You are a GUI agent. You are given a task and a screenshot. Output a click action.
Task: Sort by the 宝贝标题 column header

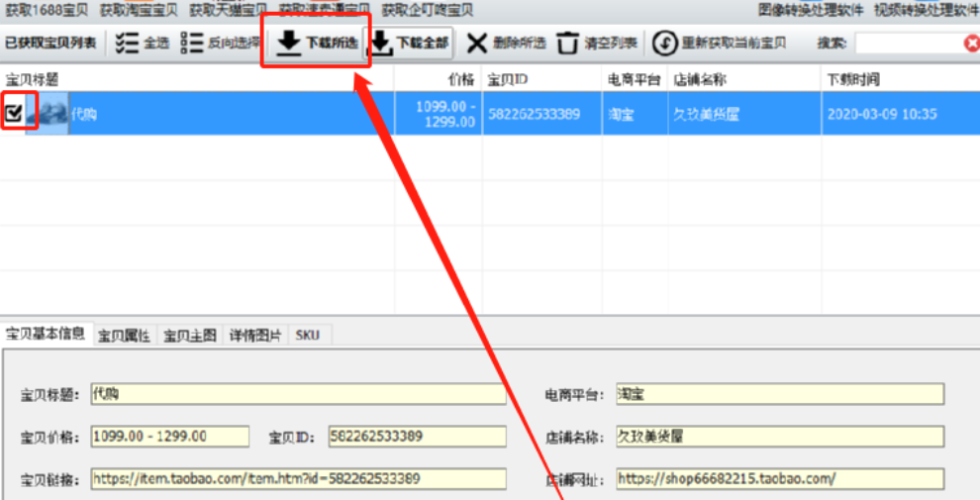point(197,79)
